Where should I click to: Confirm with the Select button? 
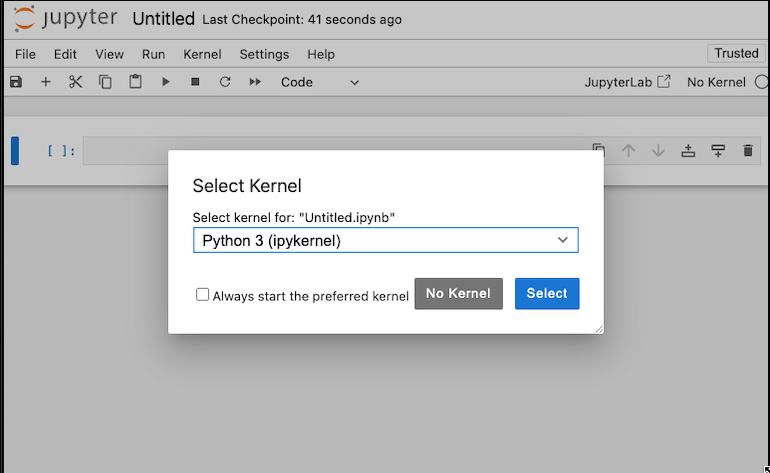(547, 293)
